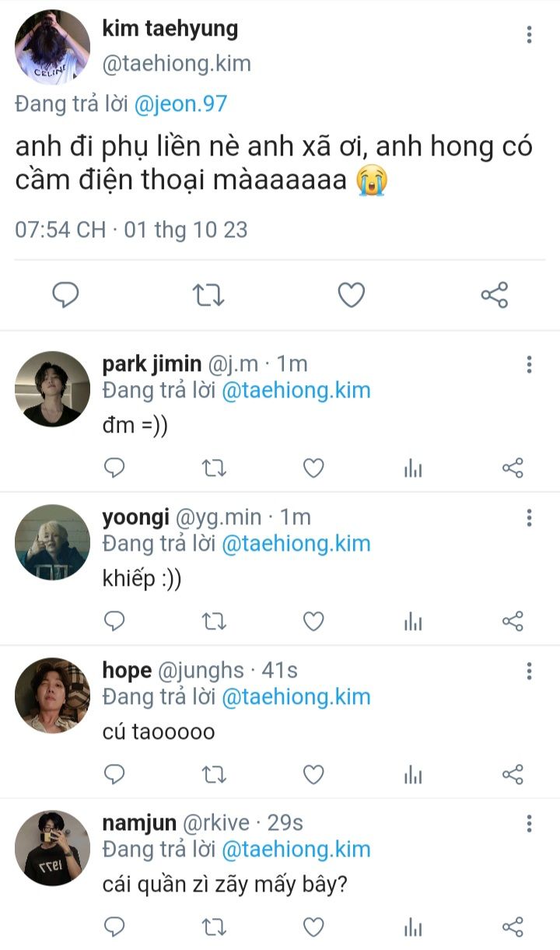Image resolution: width=560 pixels, height=950 pixels.
Task: Open more options on park jimin's reply
Action: click(x=529, y=365)
